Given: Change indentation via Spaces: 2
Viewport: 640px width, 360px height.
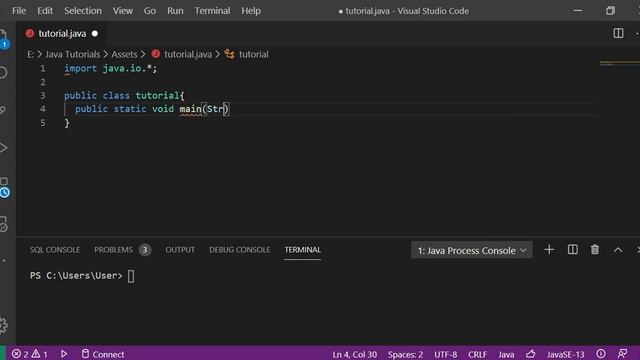Looking at the screenshot, I should 405,354.
